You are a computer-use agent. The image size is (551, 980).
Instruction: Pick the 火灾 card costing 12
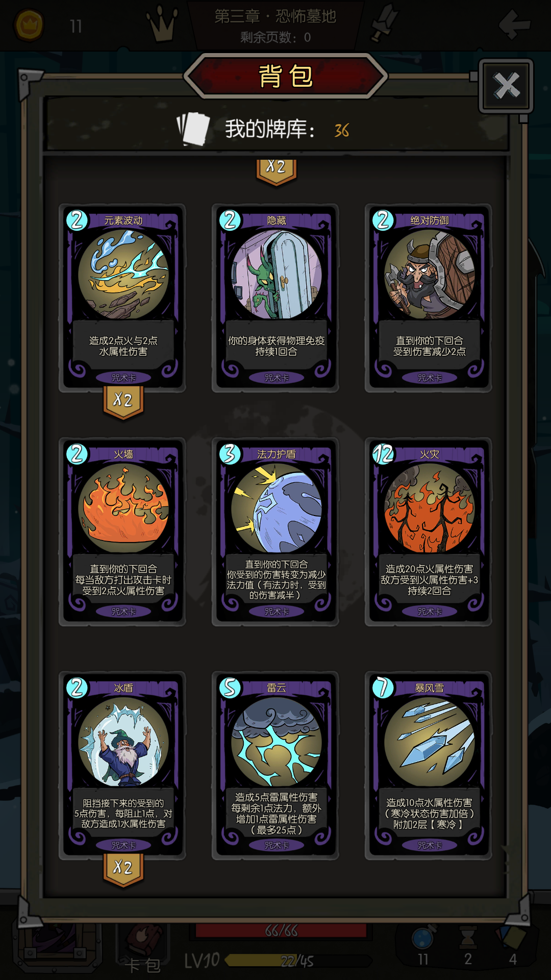click(x=429, y=532)
